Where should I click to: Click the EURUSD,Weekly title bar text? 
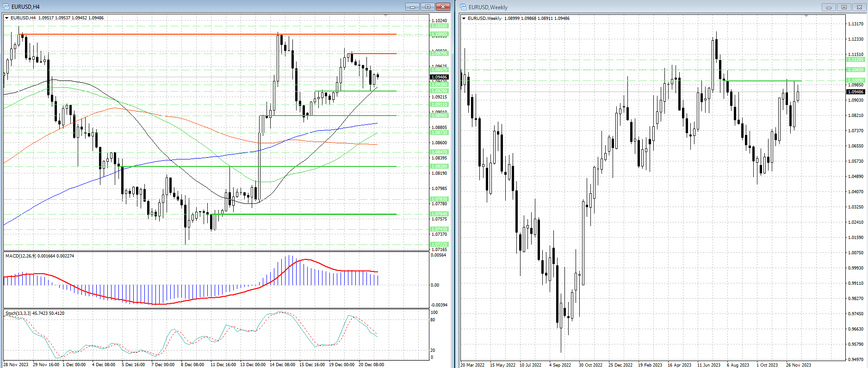[488, 7]
